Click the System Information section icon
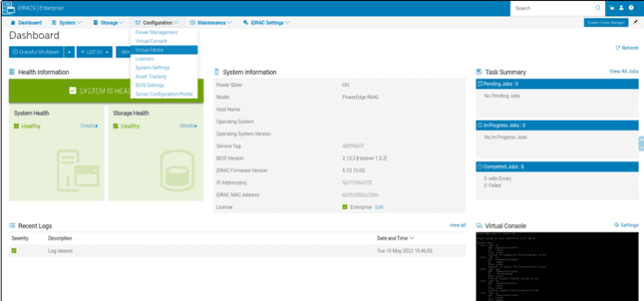Image resolution: width=644 pixels, height=301 pixels. coord(217,72)
